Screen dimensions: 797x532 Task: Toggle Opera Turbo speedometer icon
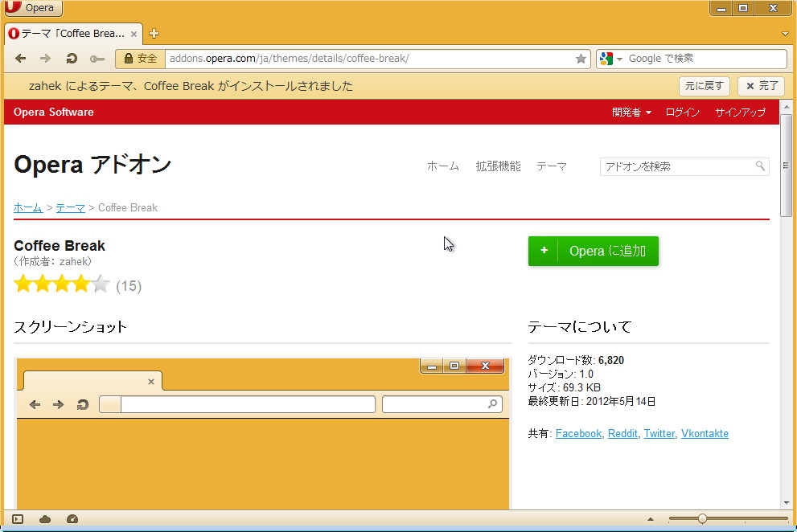click(72, 519)
